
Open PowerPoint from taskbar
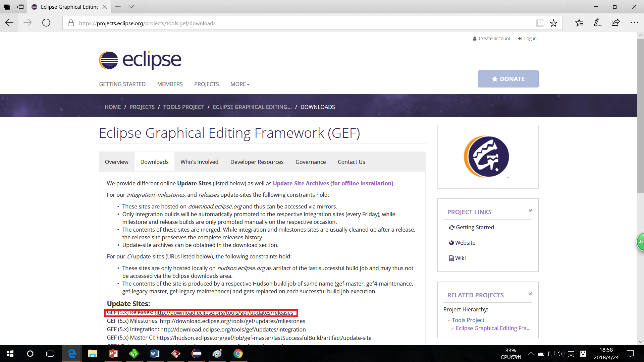click(x=113, y=354)
